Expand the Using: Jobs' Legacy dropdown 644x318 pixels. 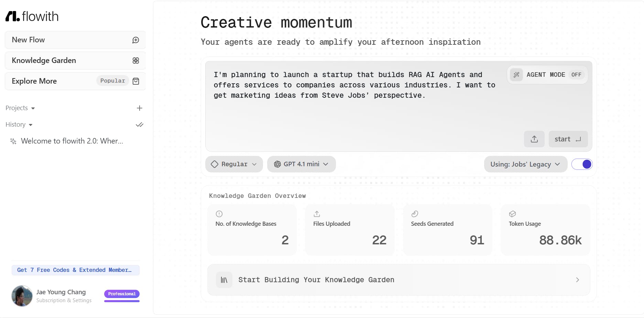click(x=525, y=164)
